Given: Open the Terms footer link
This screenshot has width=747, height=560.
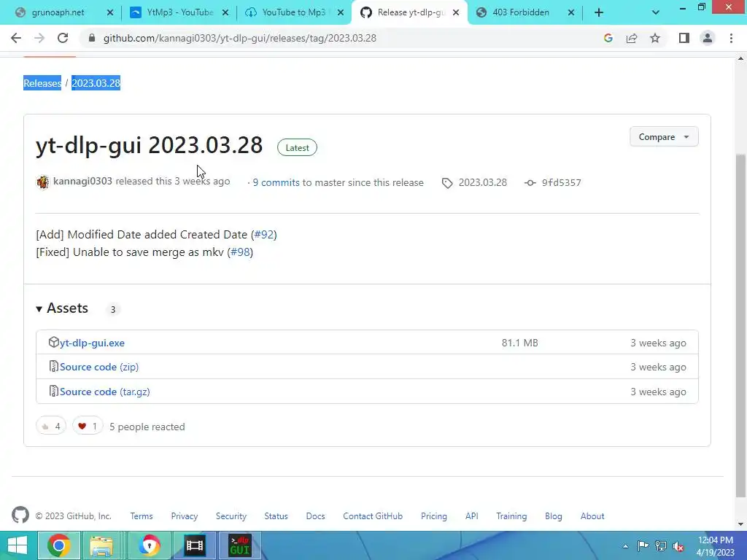Looking at the screenshot, I should tap(142, 516).
